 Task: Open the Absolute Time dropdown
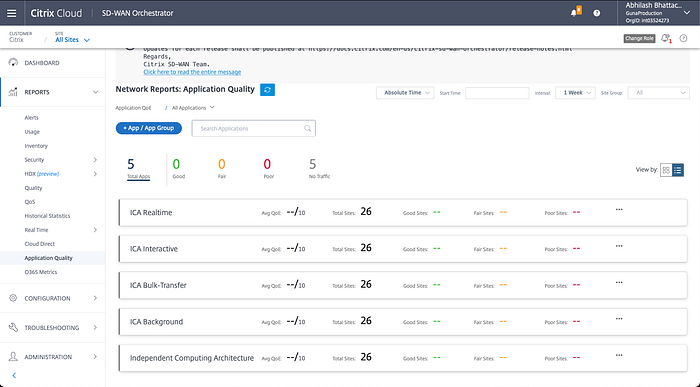tap(404, 93)
